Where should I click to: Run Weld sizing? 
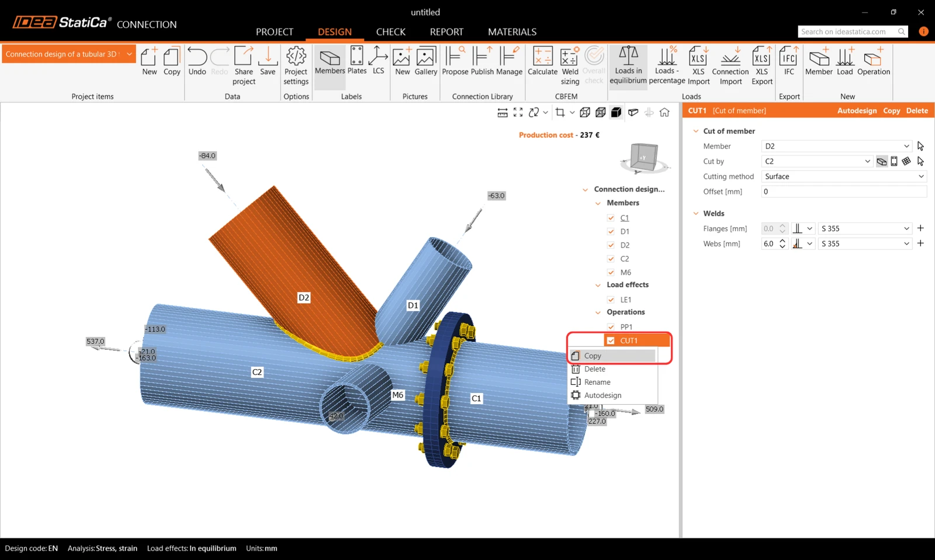point(570,66)
